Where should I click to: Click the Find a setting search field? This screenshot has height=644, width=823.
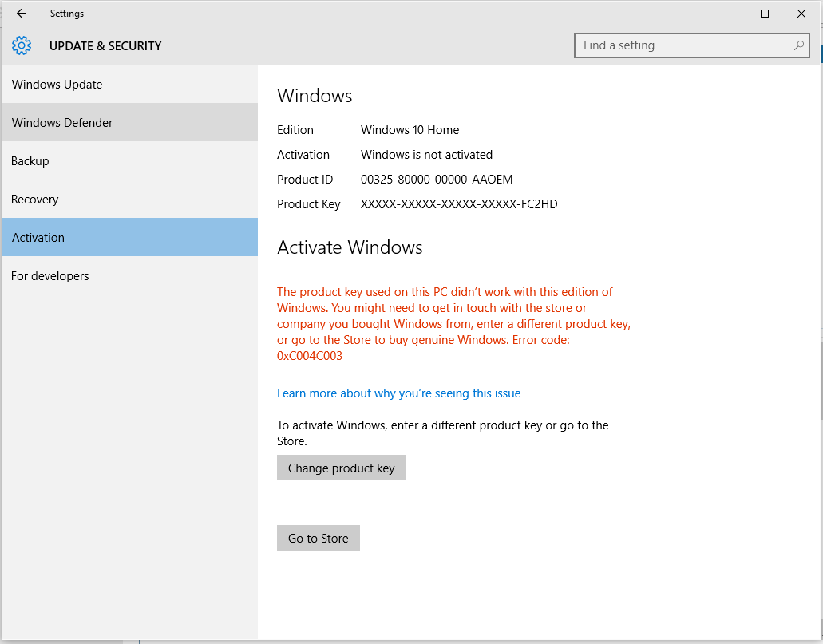click(x=686, y=45)
